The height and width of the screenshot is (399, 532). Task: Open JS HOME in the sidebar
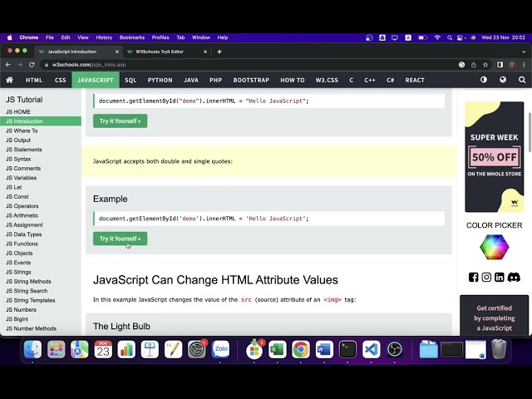click(41, 111)
